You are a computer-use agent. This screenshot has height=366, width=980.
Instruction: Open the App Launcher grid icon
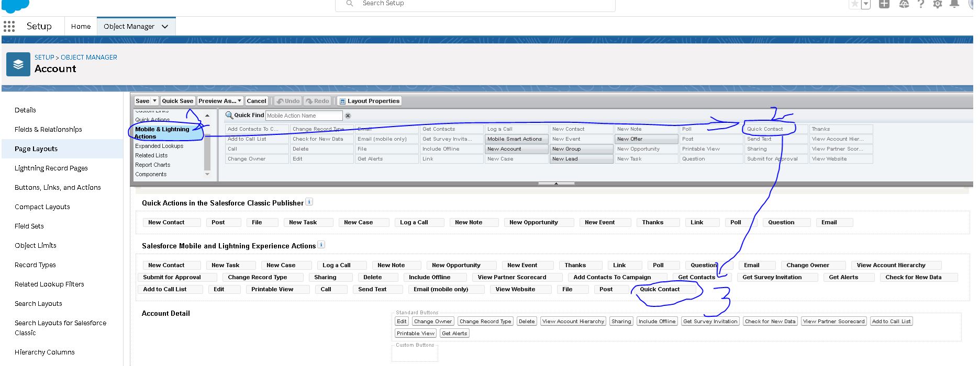(9, 26)
